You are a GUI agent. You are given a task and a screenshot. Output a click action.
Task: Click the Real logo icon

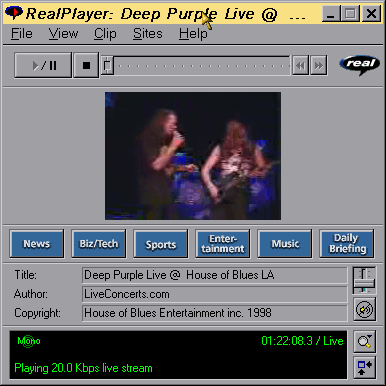click(360, 64)
